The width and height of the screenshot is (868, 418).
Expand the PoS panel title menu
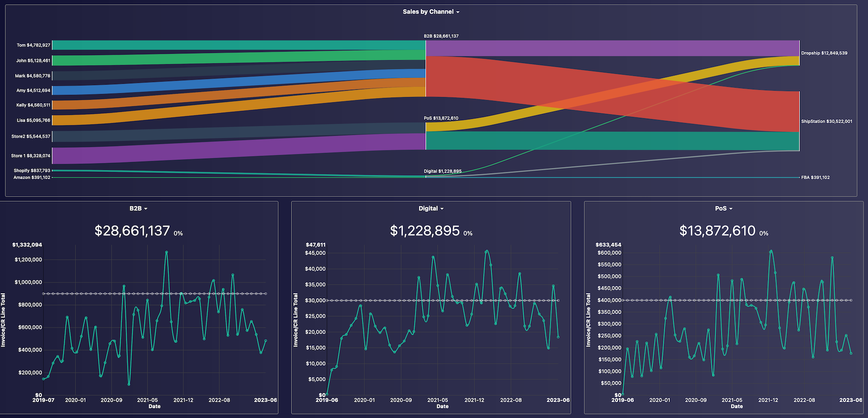coord(731,209)
